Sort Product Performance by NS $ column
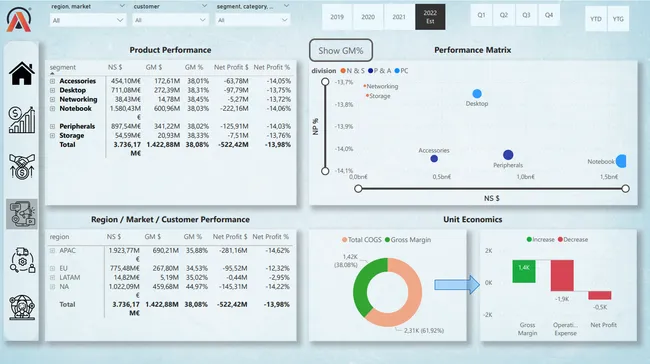The image size is (650, 364). coord(115,67)
